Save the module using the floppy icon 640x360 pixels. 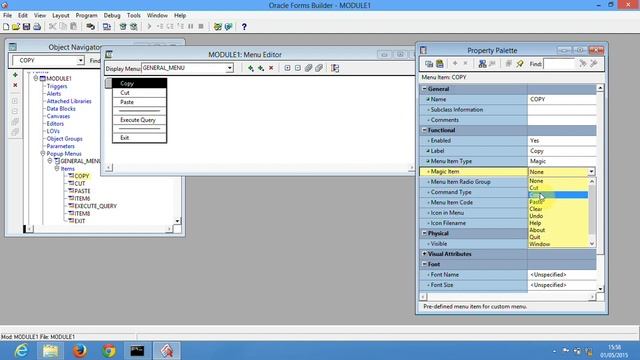tap(27, 27)
